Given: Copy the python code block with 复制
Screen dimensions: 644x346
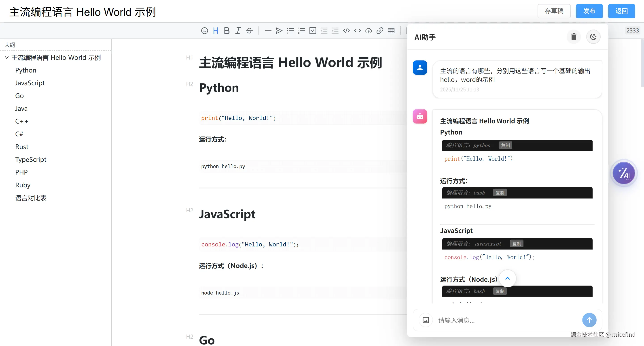Looking at the screenshot, I should 505,145.
